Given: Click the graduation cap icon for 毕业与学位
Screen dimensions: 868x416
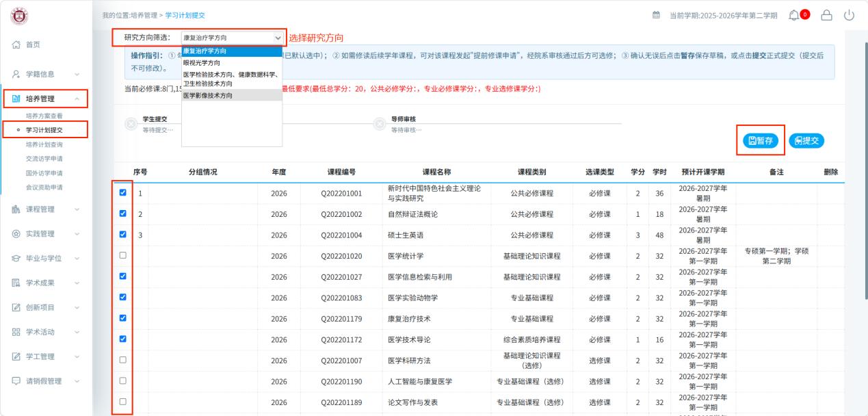Looking at the screenshot, I should tap(14, 259).
